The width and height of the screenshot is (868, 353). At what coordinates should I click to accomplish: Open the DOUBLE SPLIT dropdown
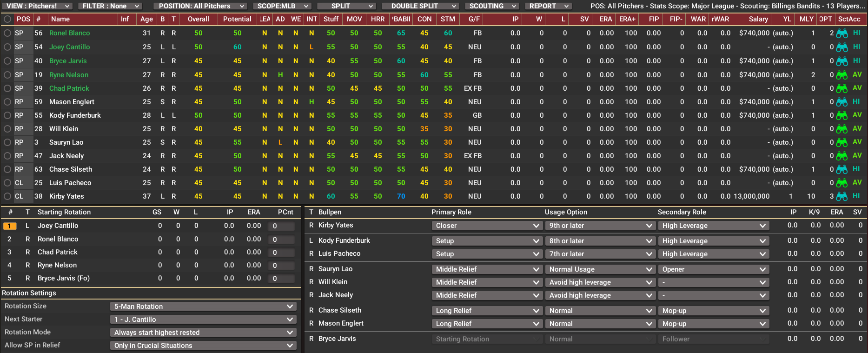420,6
